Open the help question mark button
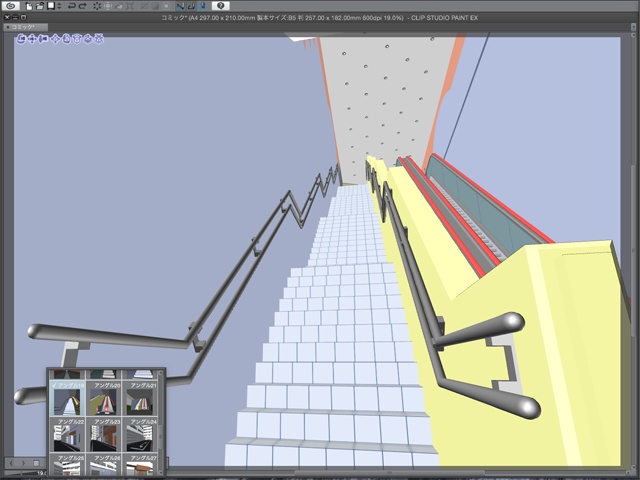640x480 pixels. click(220, 6)
